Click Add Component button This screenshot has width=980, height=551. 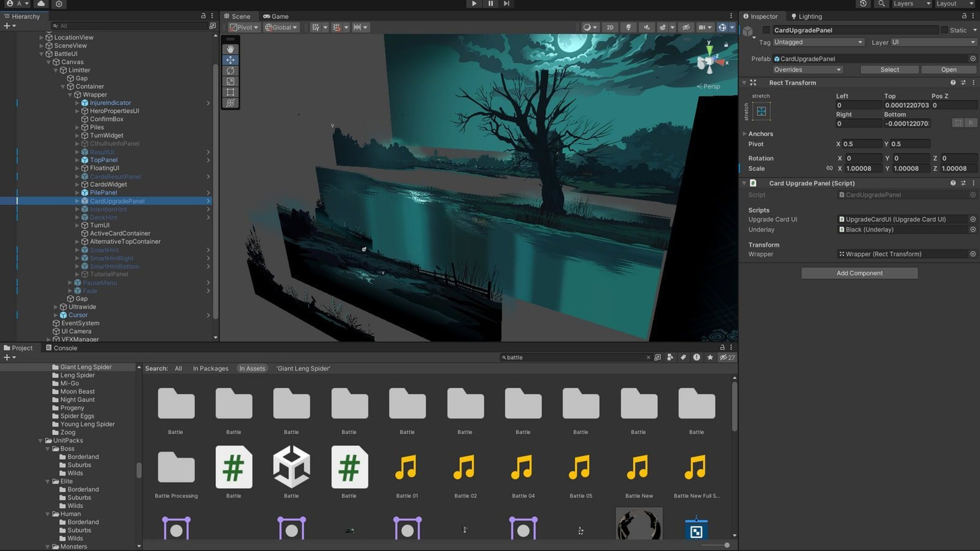(x=860, y=273)
